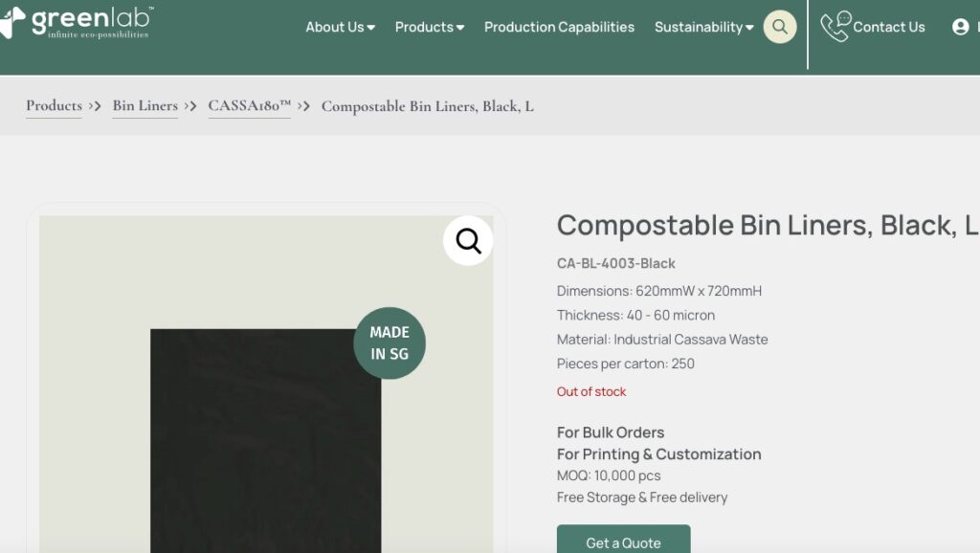Navigate to the Products breadcrumb link
The image size is (980, 553).
tap(53, 105)
